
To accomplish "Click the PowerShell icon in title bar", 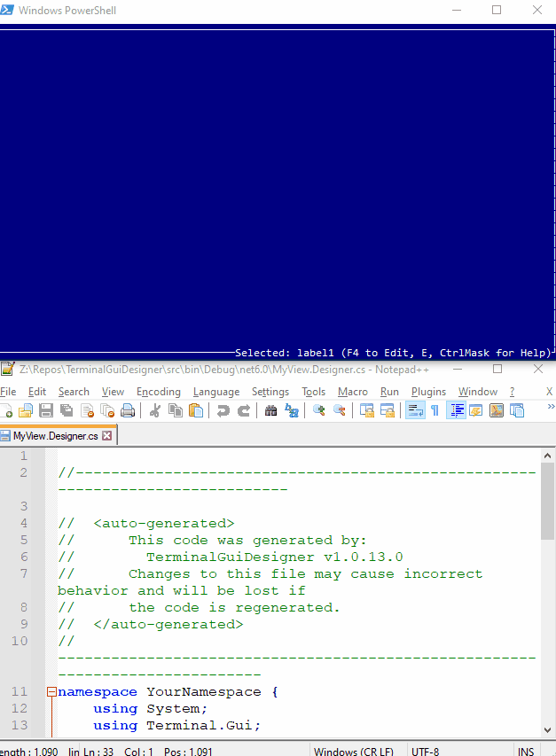I will coord(7,10).
